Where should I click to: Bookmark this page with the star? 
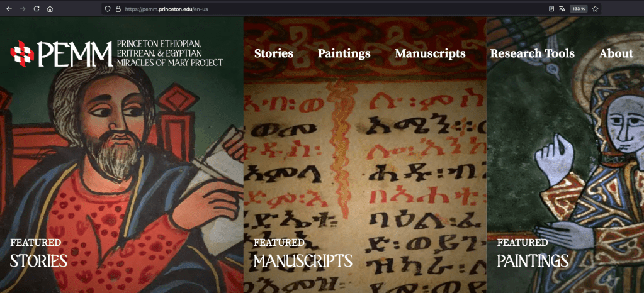[x=595, y=9]
